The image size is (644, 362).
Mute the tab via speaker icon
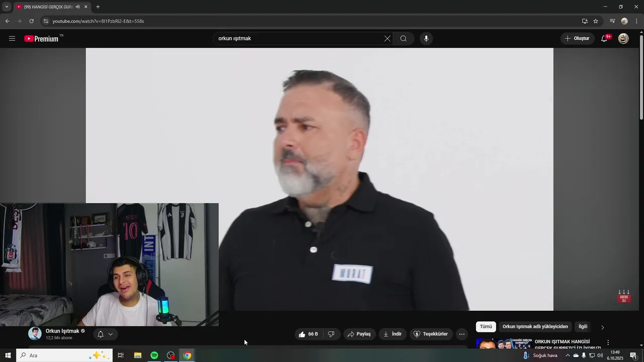pyautogui.click(x=77, y=7)
